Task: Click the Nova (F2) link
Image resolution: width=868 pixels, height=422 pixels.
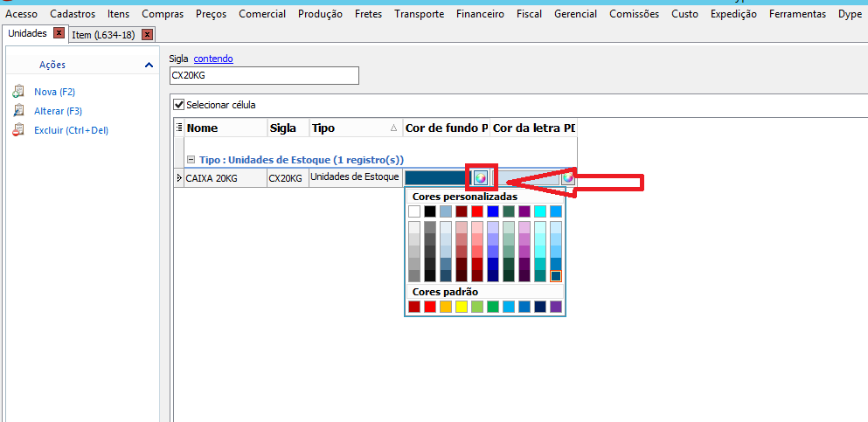Action: pos(54,92)
